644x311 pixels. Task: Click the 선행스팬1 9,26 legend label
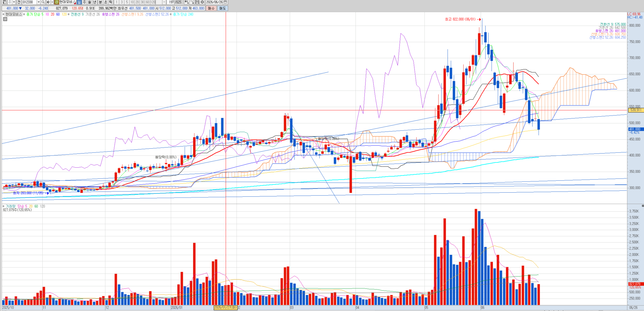[132, 14]
